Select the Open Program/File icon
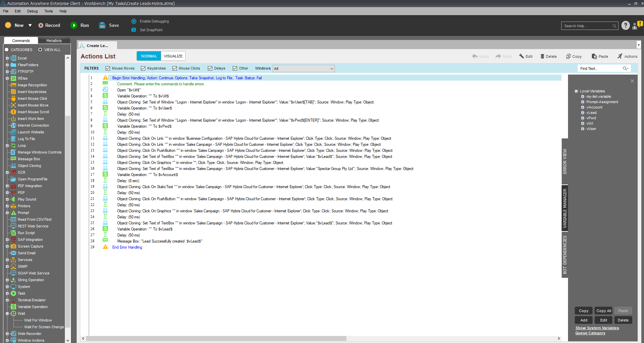 [13, 179]
